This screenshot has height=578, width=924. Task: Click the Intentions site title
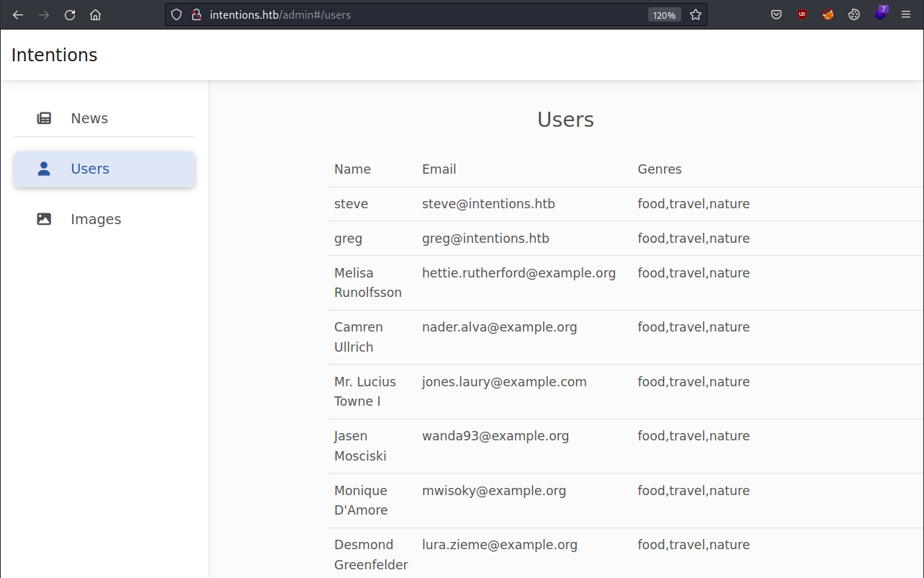pos(55,55)
